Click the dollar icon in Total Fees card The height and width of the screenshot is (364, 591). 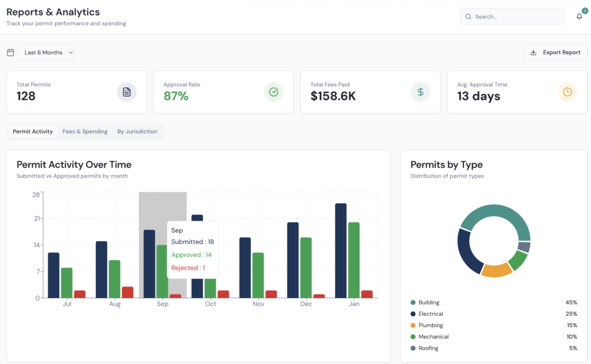[421, 92]
